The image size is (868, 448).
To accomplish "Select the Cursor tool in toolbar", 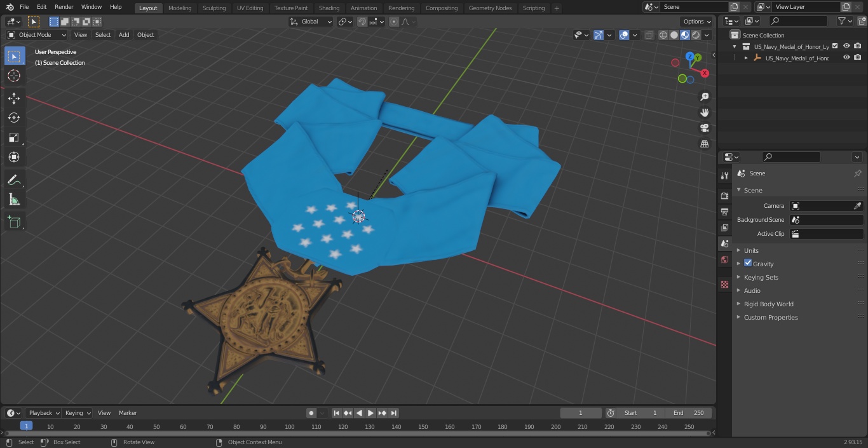I will pos(14,76).
